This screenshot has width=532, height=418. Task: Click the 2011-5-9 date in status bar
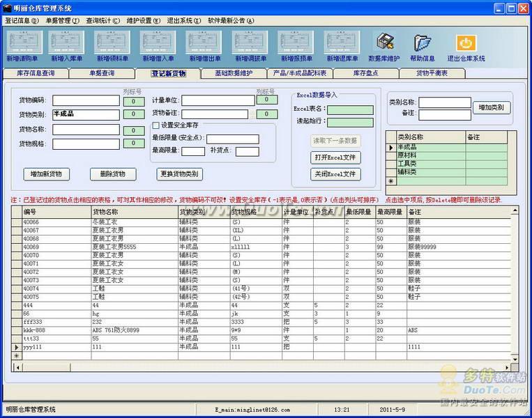(x=393, y=410)
